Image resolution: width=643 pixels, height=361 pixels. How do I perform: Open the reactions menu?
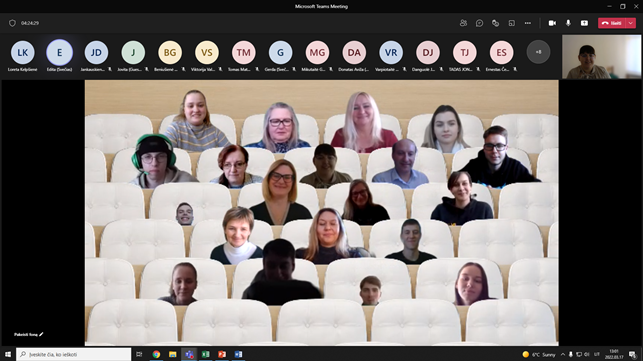pyautogui.click(x=495, y=23)
